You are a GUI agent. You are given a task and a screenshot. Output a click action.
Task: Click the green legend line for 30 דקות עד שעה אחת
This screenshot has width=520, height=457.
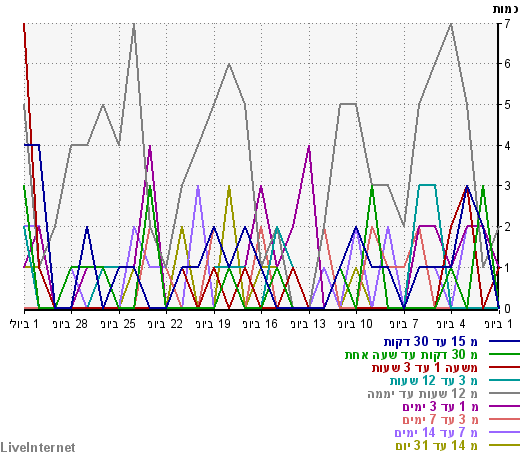[504, 354]
